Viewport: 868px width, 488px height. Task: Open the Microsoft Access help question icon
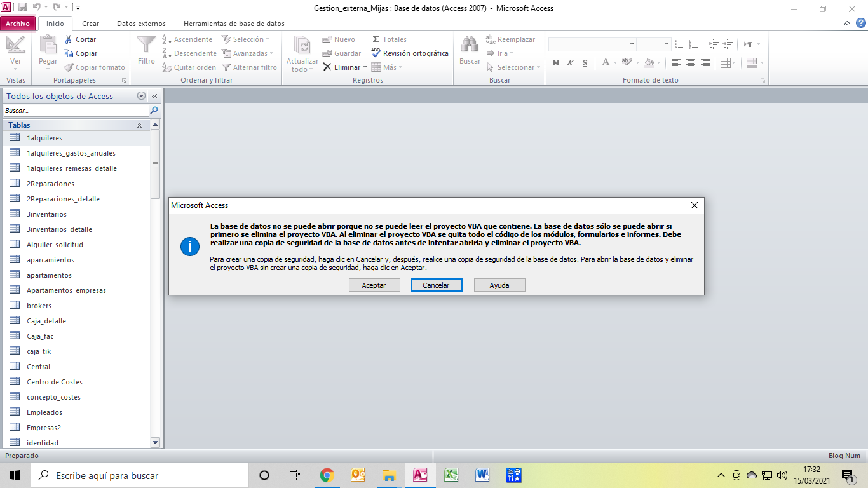click(x=860, y=23)
